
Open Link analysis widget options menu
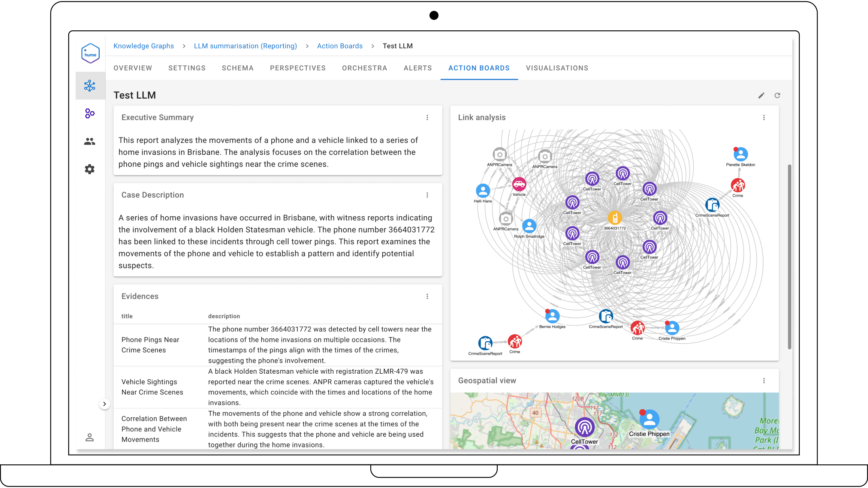[764, 118]
